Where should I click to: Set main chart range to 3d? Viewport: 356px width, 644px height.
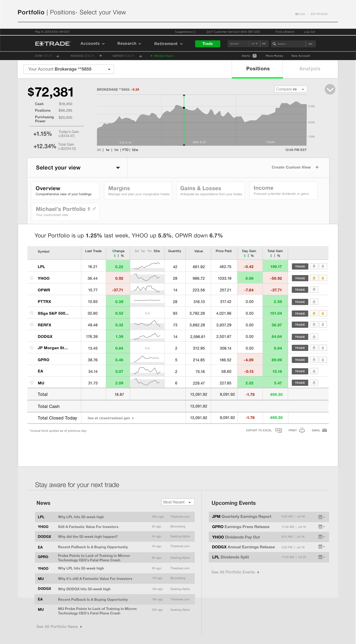click(x=99, y=150)
